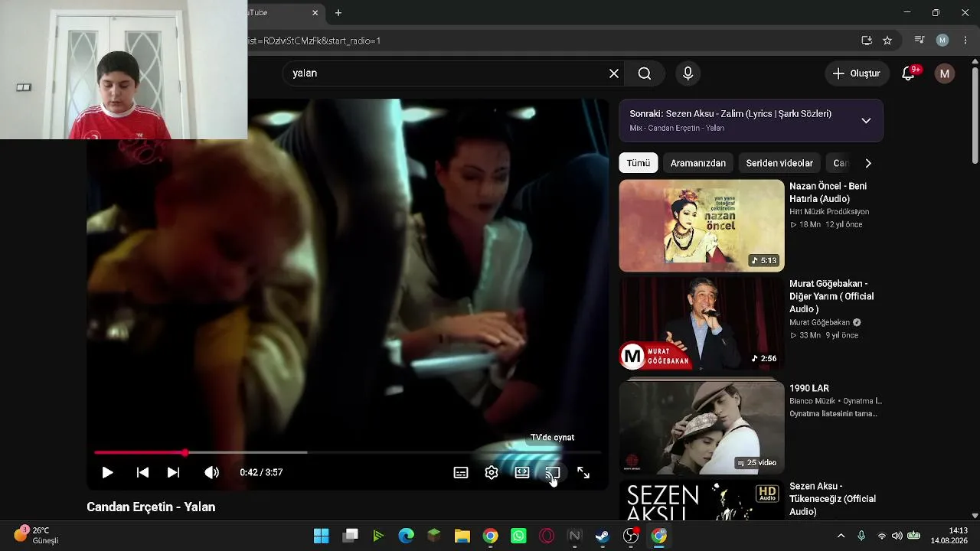This screenshot has width=980, height=551.
Task: Open Opera browser from the taskbar
Action: (x=547, y=536)
